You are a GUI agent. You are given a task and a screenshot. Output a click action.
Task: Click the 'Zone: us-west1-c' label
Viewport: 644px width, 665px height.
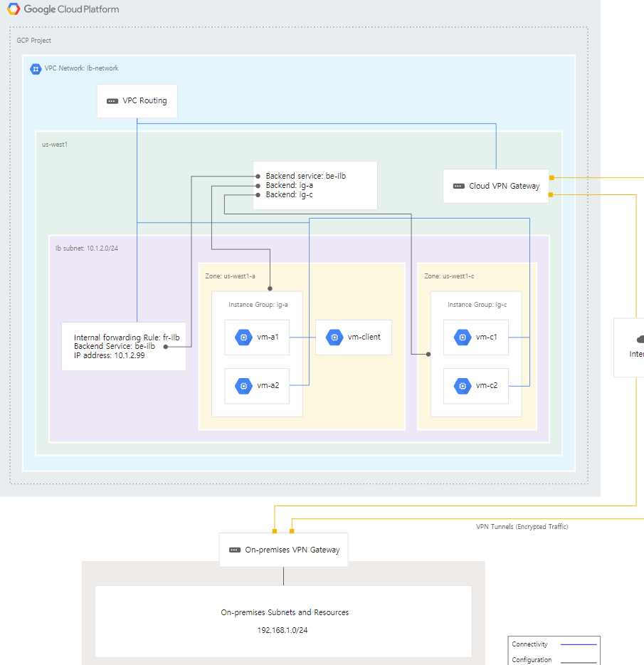coord(449,276)
